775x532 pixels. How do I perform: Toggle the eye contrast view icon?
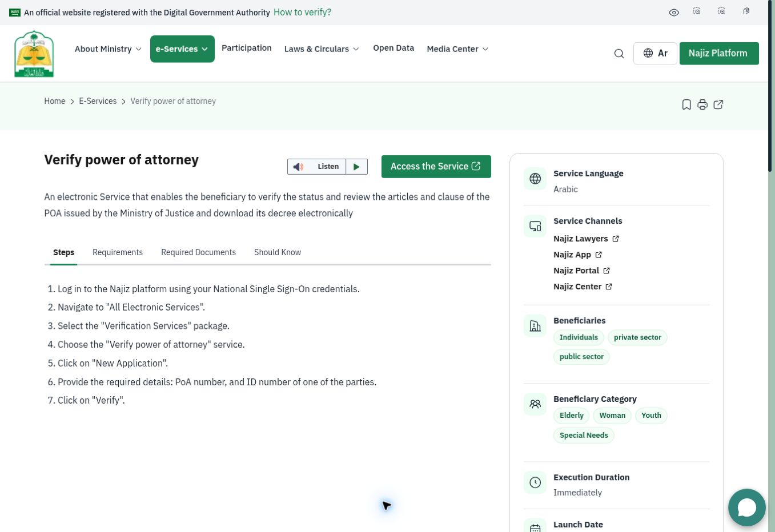674,13
